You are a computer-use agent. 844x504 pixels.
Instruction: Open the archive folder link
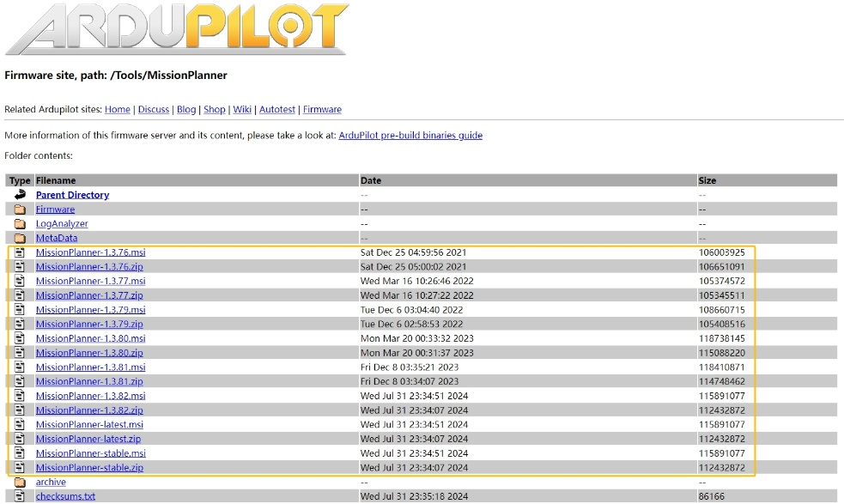tap(52, 482)
